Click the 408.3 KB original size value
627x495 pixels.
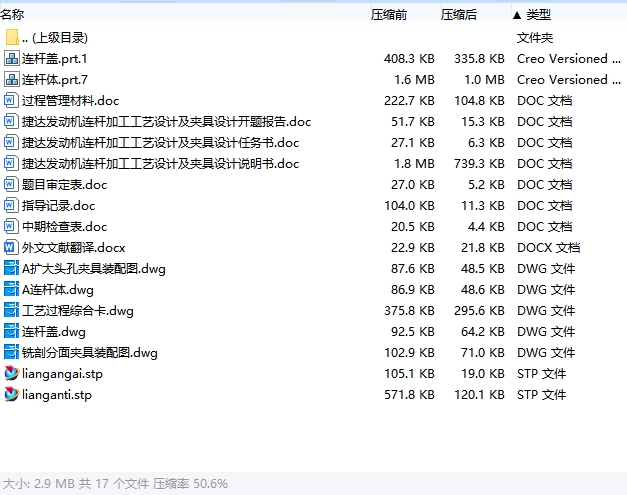point(409,59)
